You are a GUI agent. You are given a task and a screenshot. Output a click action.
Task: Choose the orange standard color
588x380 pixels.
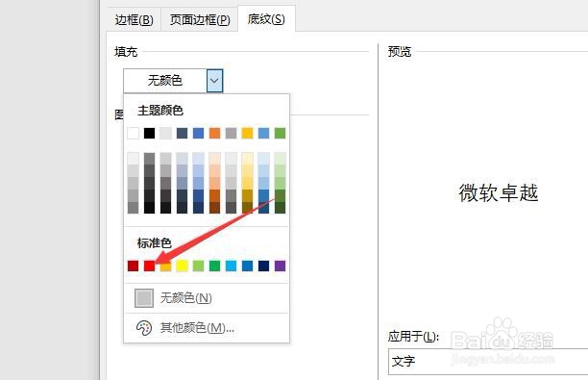point(166,266)
